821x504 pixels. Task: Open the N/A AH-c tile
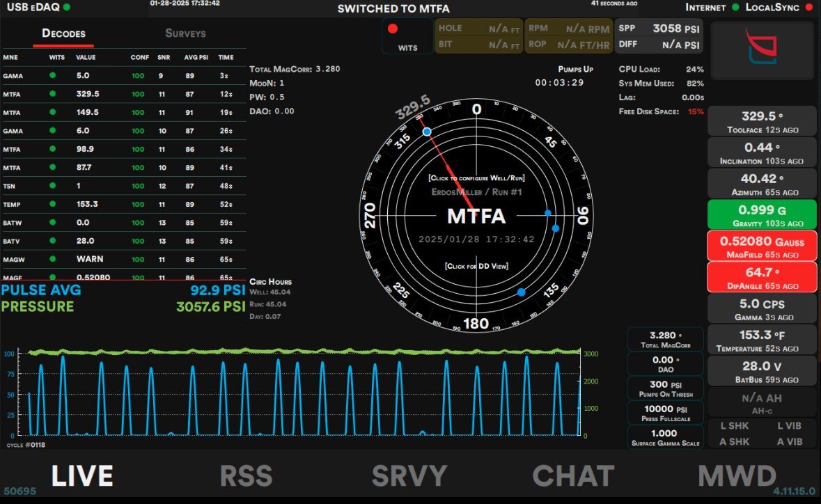[x=762, y=402]
